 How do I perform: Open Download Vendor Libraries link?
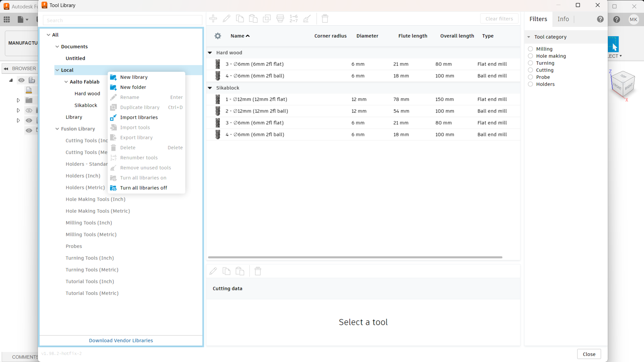point(121,340)
